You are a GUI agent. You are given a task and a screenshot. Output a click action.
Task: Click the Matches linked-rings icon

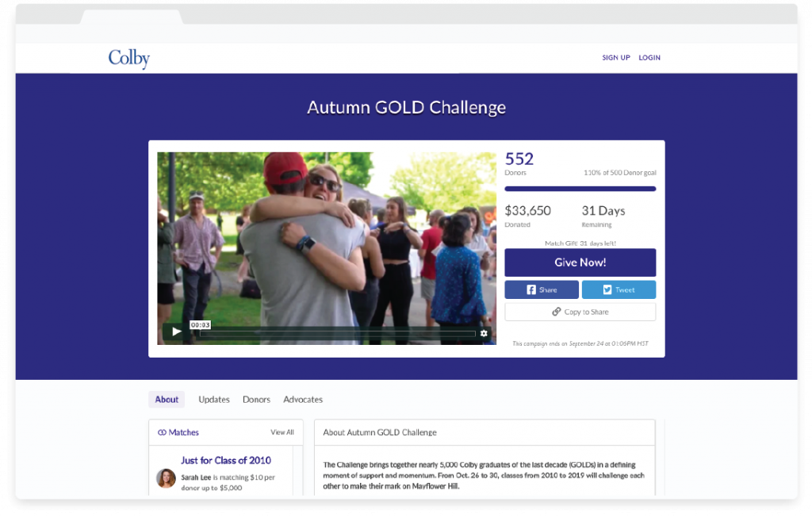[162, 433]
